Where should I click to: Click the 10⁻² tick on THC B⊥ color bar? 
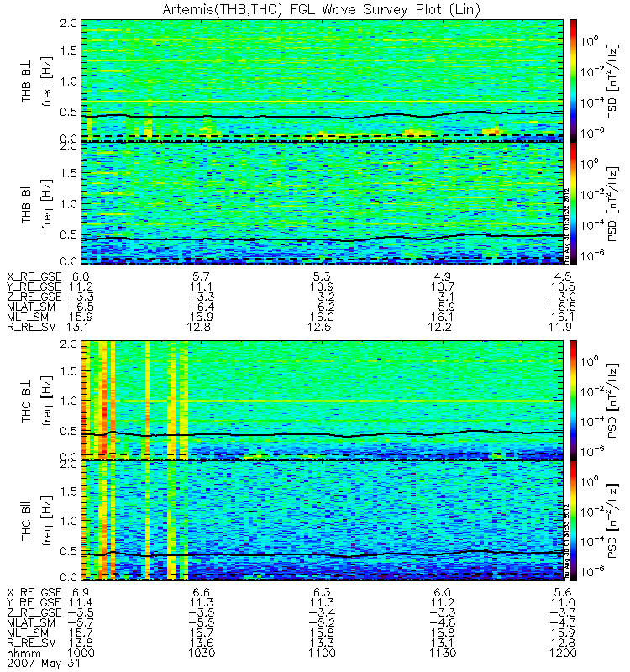click(592, 391)
